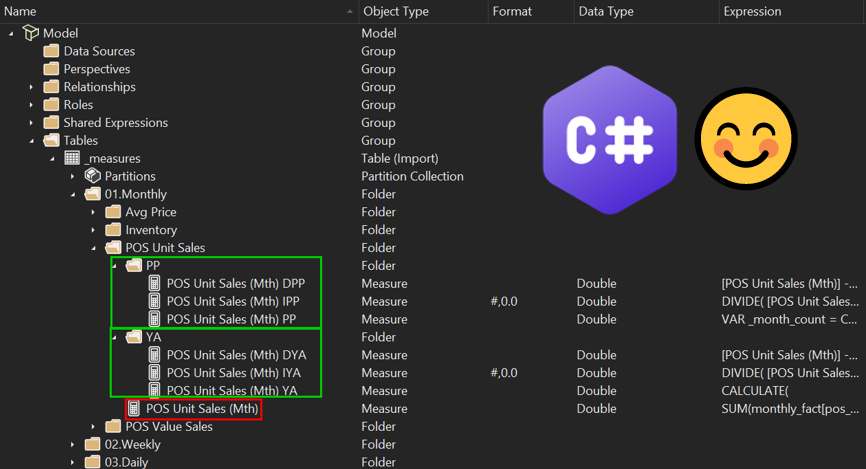Click the Expression column header
This screenshot has height=469, width=866.
coord(792,11)
